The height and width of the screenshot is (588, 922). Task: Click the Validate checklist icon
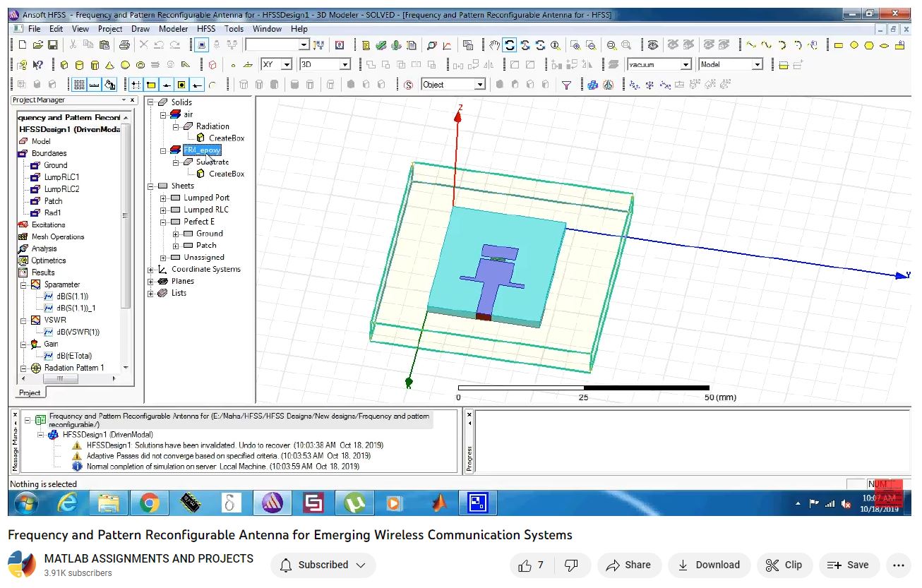tap(366, 45)
